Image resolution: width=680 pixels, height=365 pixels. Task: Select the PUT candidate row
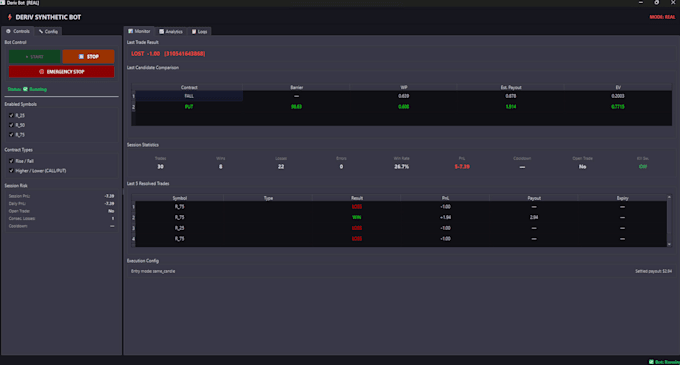coord(403,107)
